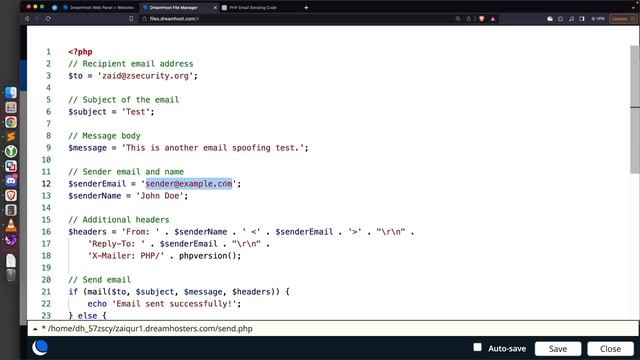This screenshot has width=640, height=360.
Task: Click the Brave Rewards triangle icon
Action: click(x=493, y=19)
